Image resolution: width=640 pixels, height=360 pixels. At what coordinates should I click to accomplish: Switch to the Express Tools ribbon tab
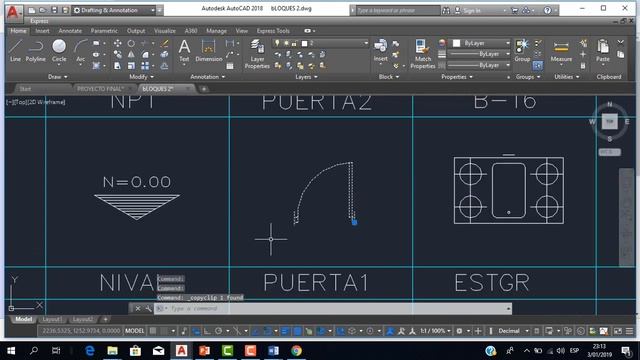pyautogui.click(x=273, y=31)
